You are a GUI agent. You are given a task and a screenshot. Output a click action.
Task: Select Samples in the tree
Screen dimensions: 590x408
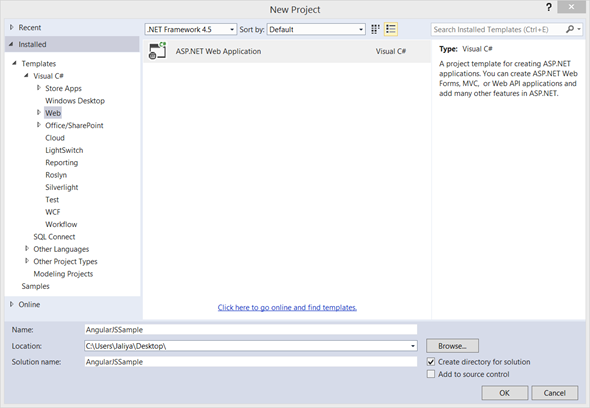35,286
